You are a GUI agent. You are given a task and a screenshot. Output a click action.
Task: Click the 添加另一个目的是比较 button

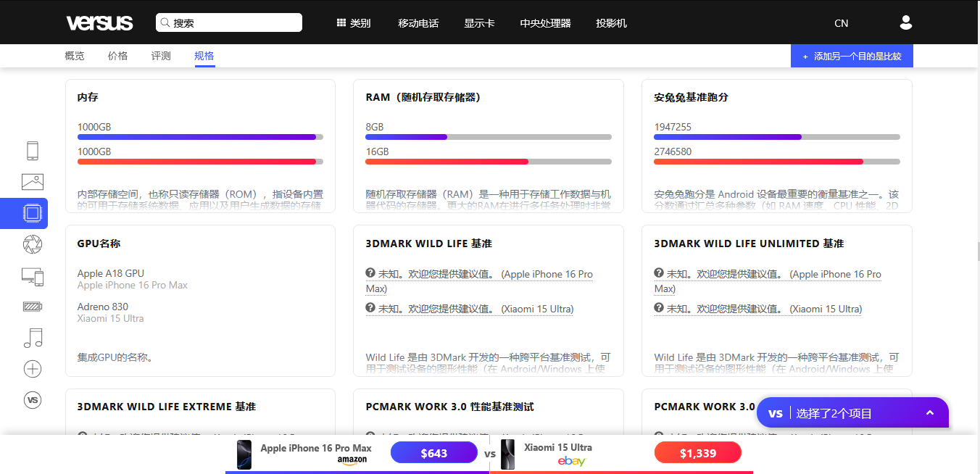(x=852, y=56)
